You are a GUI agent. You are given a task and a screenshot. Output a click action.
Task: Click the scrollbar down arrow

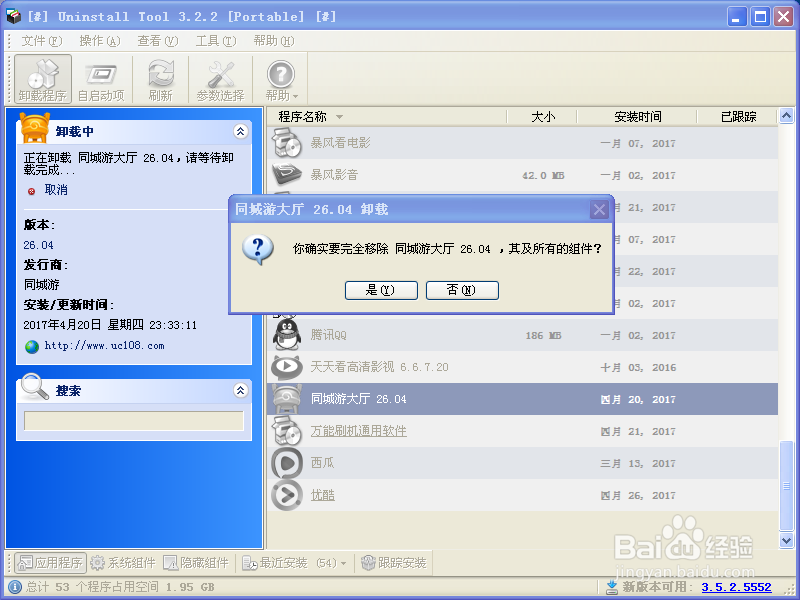[x=786, y=540]
